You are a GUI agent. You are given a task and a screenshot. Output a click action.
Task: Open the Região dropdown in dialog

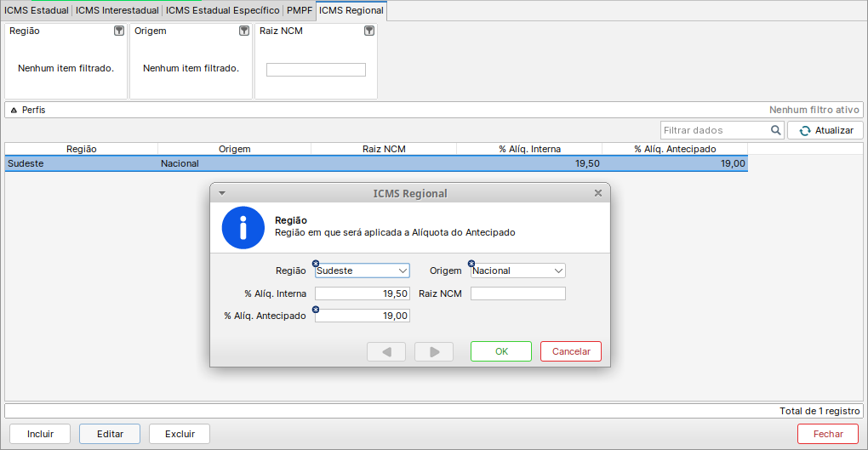tap(403, 271)
